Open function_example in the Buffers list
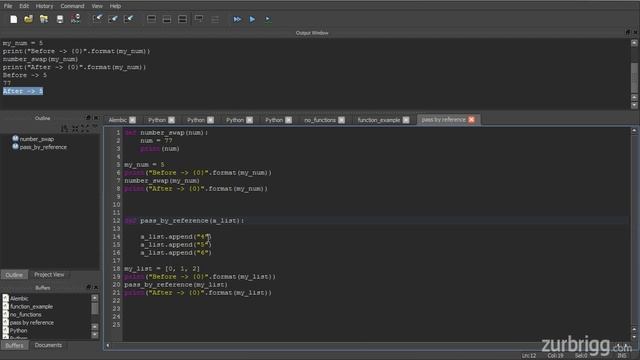 (31, 307)
